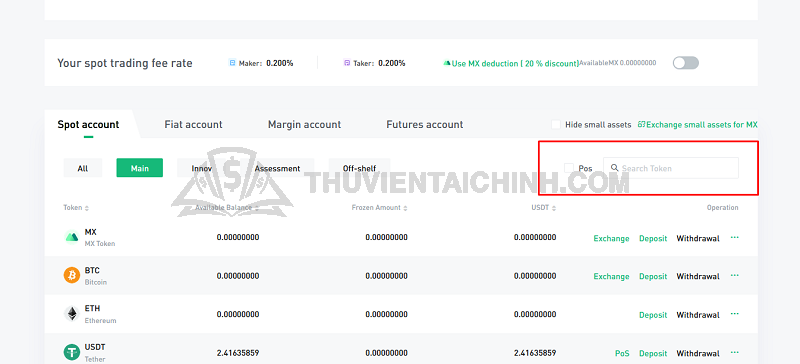Open the Margin account tab
The image size is (800, 364).
[x=305, y=124]
